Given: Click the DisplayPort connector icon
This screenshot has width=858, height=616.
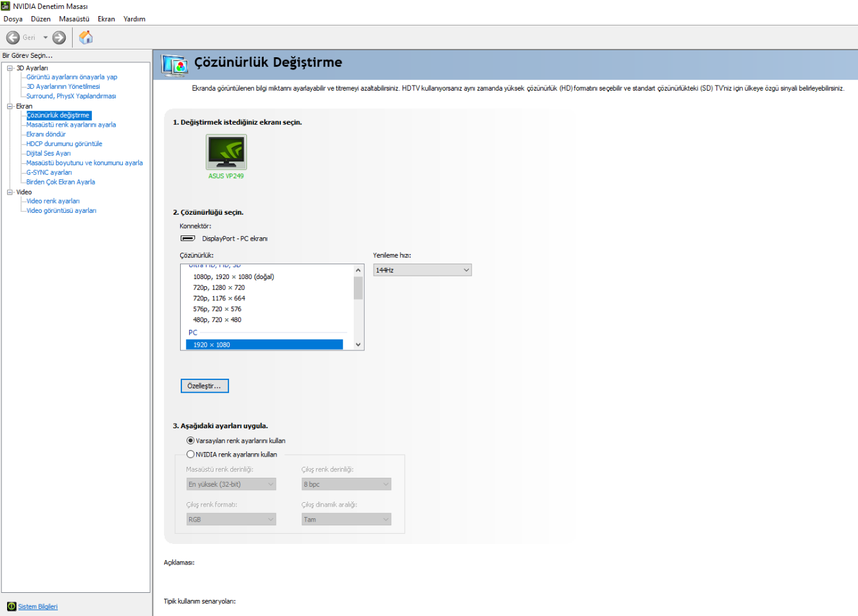Looking at the screenshot, I should coord(188,239).
